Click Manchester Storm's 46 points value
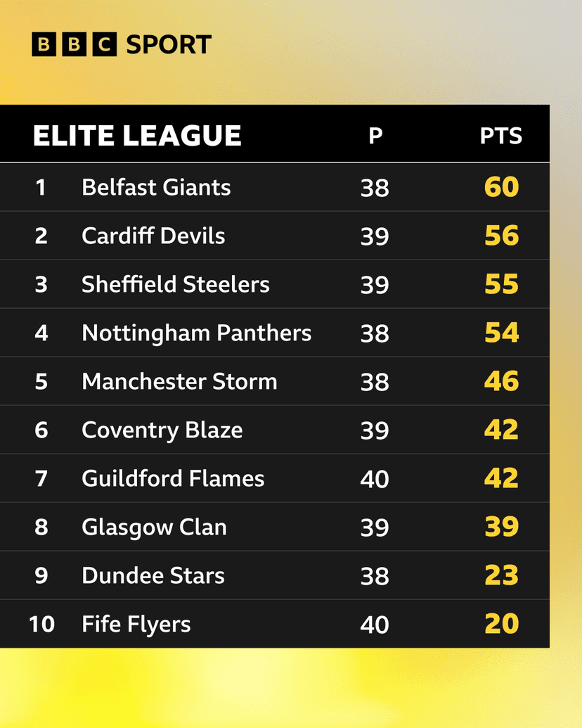 pyautogui.click(x=501, y=381)
